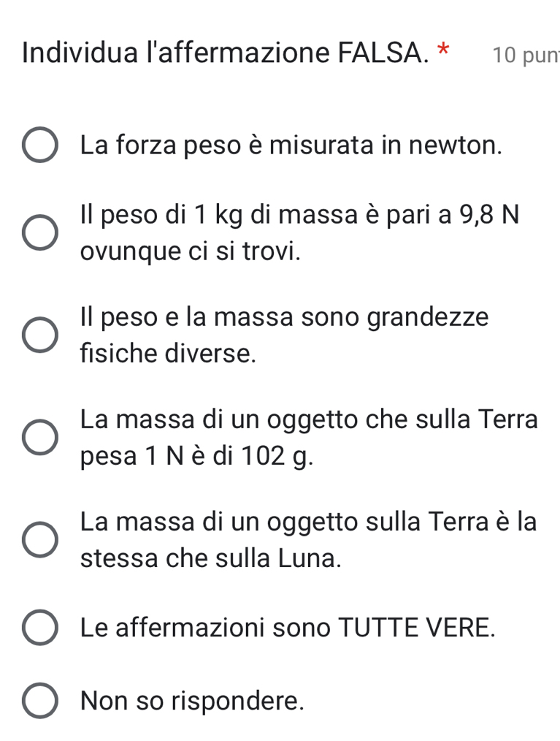Select the 'Non so rispondere' radio button
The image size is (560, 741).
click(x=39, y=702)
